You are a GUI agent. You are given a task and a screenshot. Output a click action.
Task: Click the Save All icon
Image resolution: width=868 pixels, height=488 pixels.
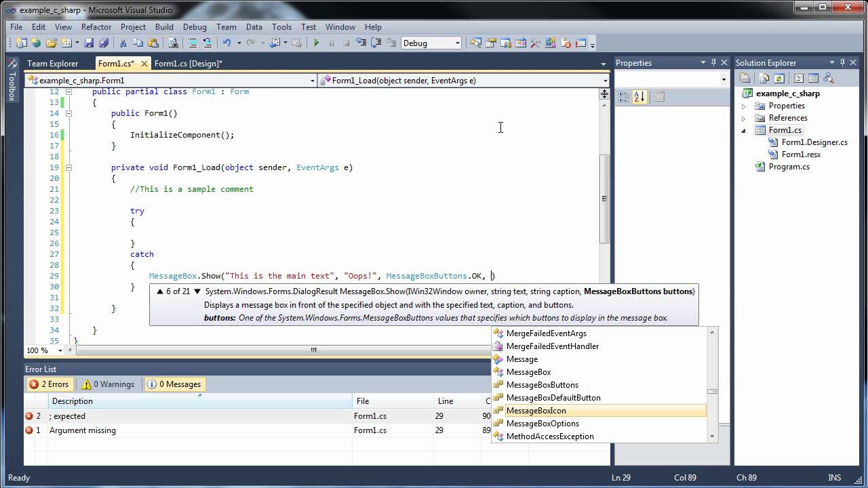tap(103, 43)
